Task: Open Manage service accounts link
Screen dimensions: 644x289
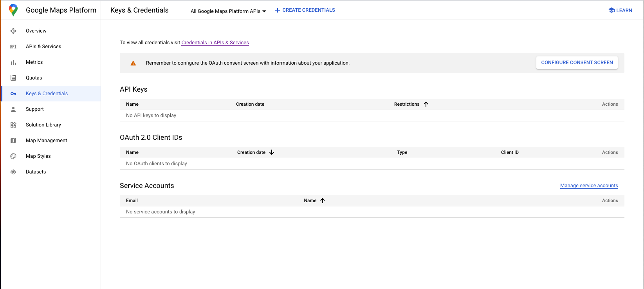Action: [x=589, y=186]
